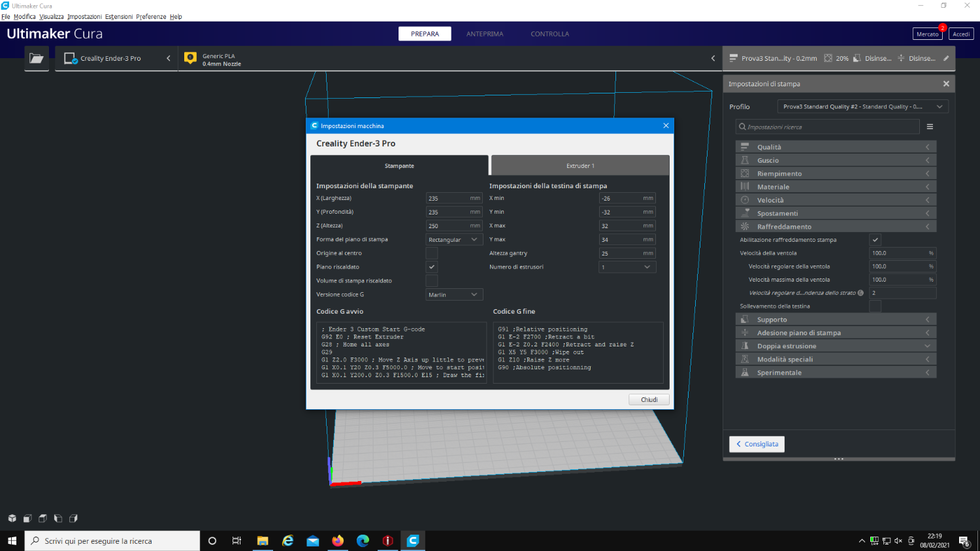Switch to the CONTROLLA stage tab
This screenshot has width=980, height=551.
(549, 34)
